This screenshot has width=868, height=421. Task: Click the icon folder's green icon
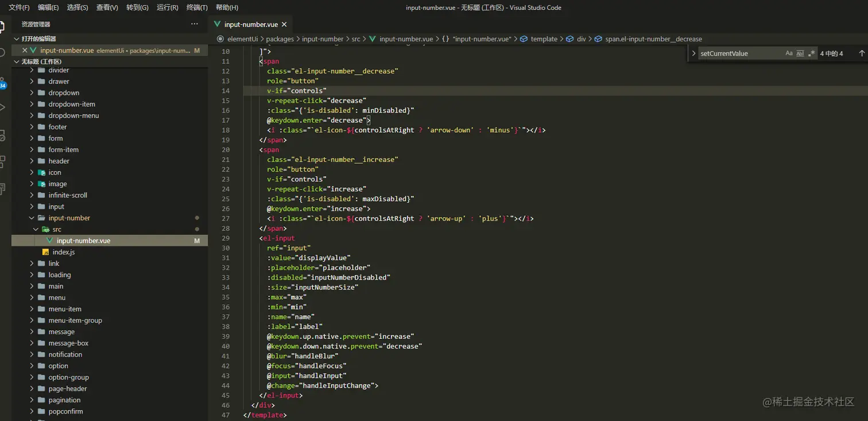[x=41, y=173]
